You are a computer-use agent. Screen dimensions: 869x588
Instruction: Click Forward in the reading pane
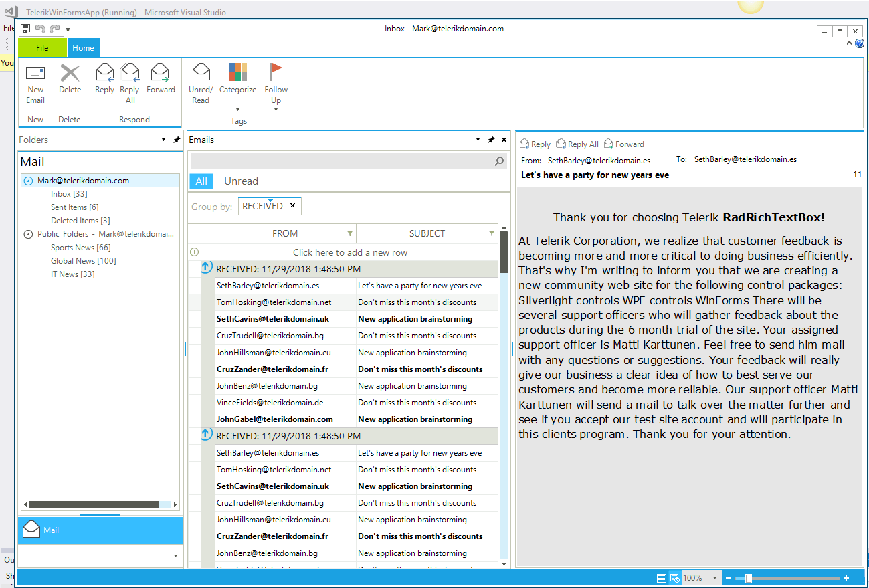point(623,144)
